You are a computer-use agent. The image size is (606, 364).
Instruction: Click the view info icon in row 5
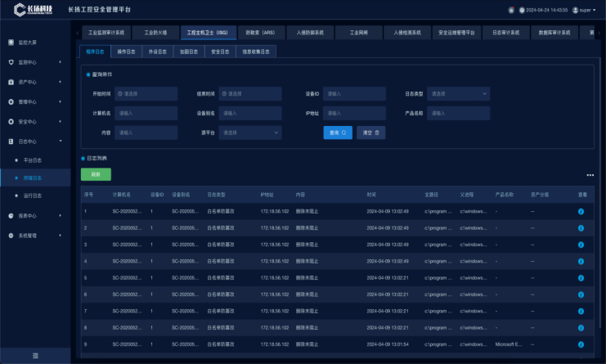point(581,277)
